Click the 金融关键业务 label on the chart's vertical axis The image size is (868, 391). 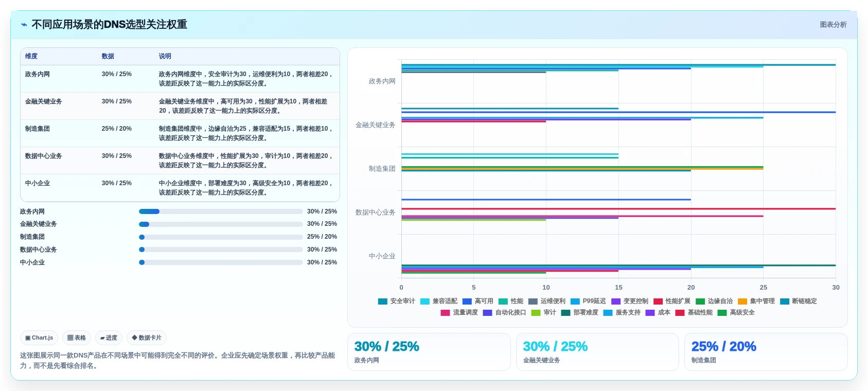point(376,125)
